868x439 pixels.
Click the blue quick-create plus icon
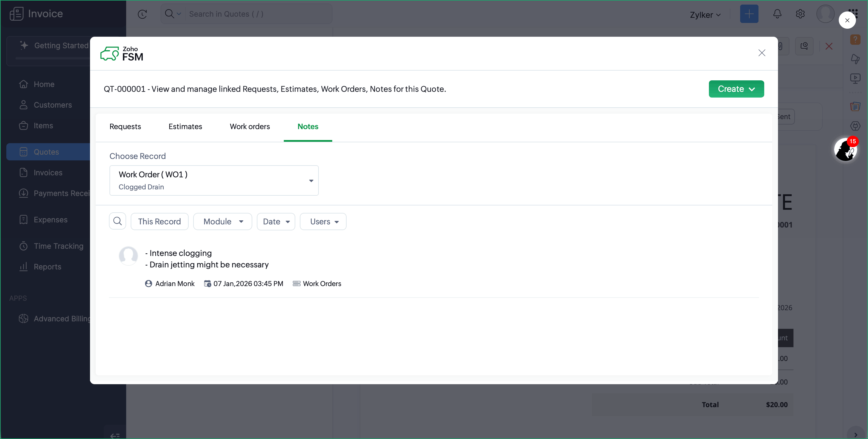point(749,14)
